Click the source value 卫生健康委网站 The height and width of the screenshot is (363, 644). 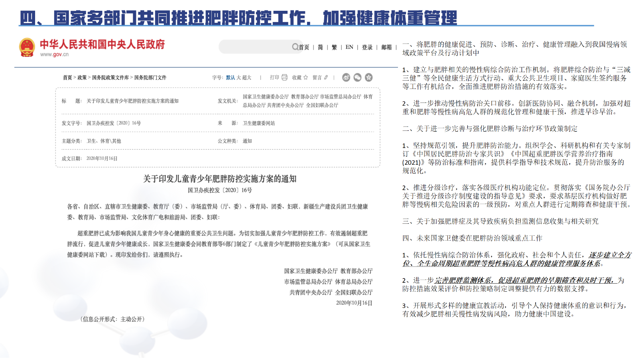coord(259,123)
